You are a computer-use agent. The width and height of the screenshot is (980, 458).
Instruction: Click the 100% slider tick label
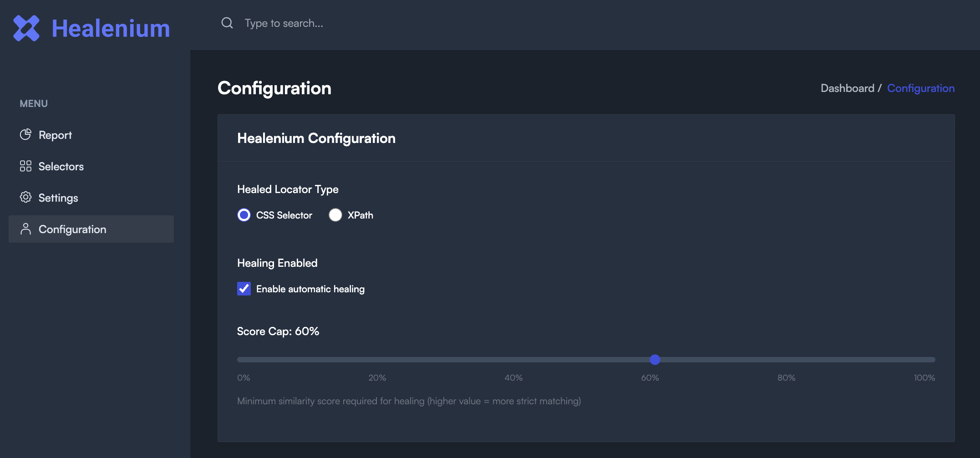pyautogui.click(x=924, y=378)
